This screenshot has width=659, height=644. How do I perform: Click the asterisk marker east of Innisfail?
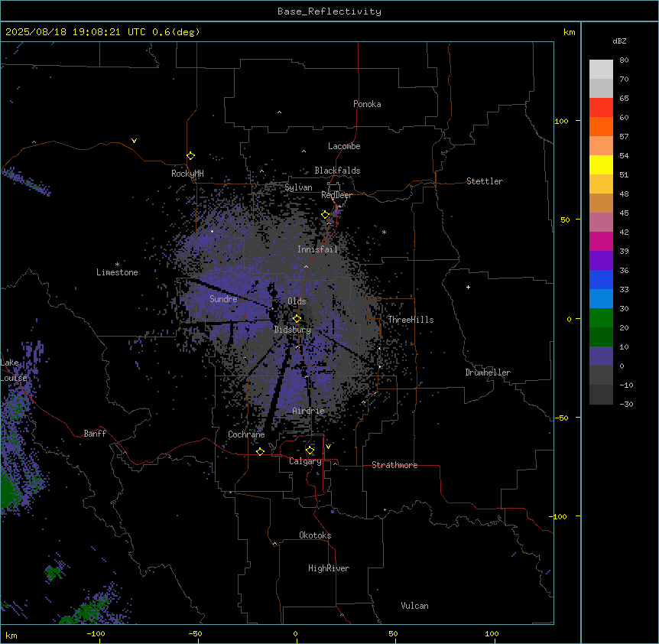point(384,232)
